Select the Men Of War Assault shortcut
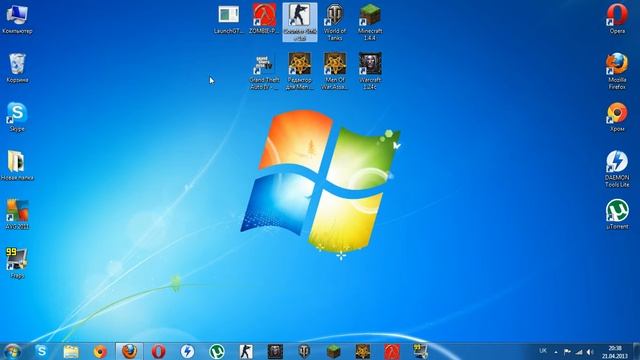 pyautogui.click(x=335, y=71)
